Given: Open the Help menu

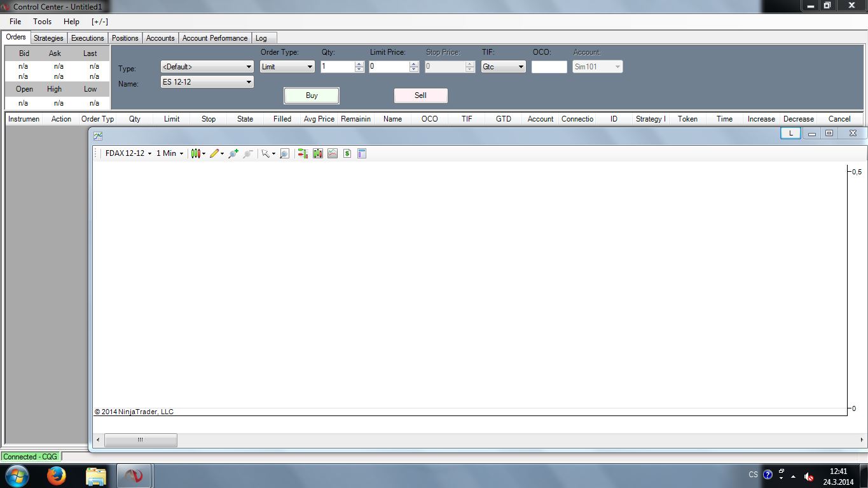Looking at the screenshot, I should [x=71, y=22].
